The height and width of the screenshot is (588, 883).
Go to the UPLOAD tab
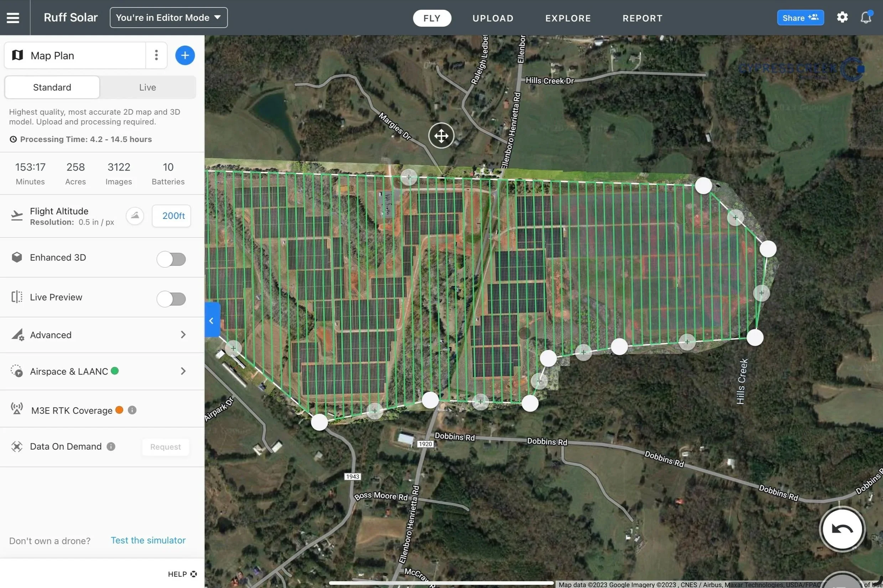(x=493, y=19)
